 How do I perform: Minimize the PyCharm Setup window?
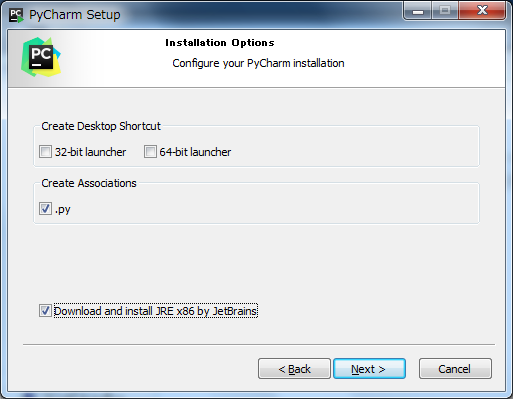(x=418, y=11)
